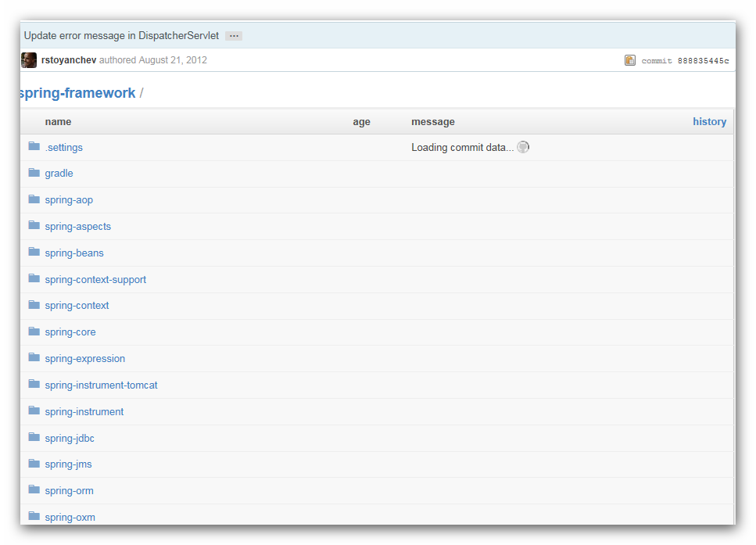Open the spring-aspects folder
The height and width of the screenshot is (545, 756).
77,227
